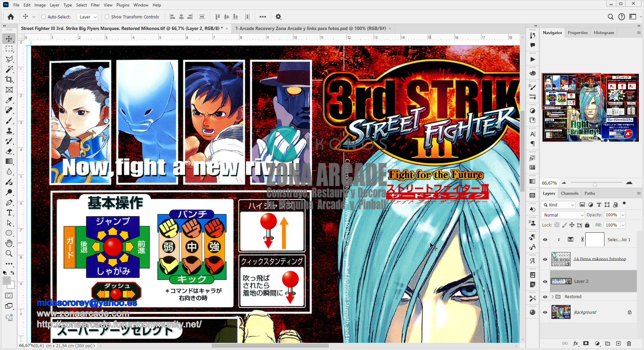Screen dimensions: 644x350
Task: Click the Navigator zoom slider handle
Action: click(595, 184)
